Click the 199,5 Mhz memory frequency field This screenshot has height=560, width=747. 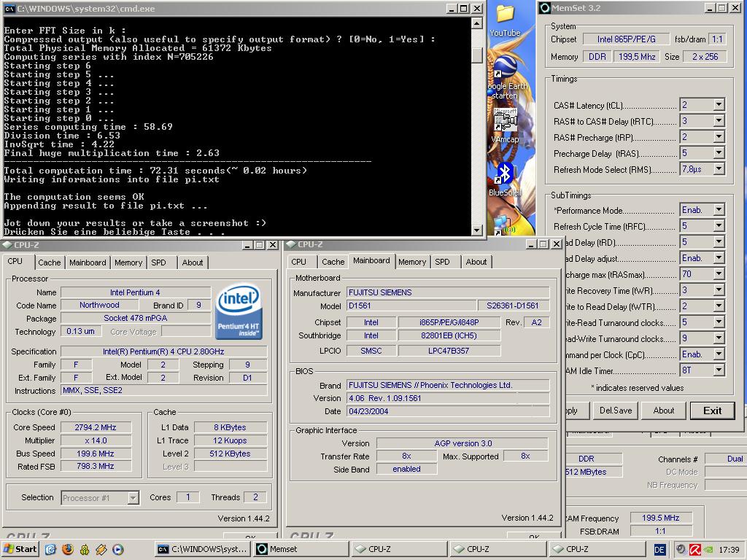pos(637,57)
